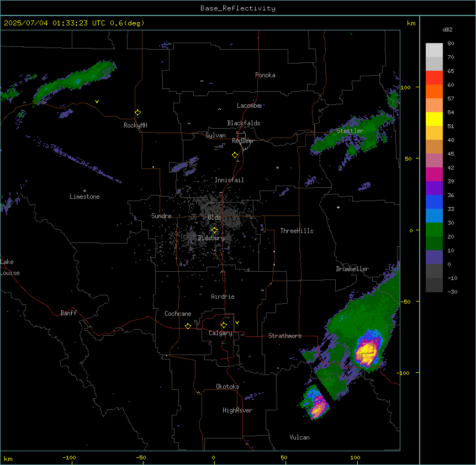
Task: Click the yellow diamond marker below Cochrane
Action: point(188,326)
